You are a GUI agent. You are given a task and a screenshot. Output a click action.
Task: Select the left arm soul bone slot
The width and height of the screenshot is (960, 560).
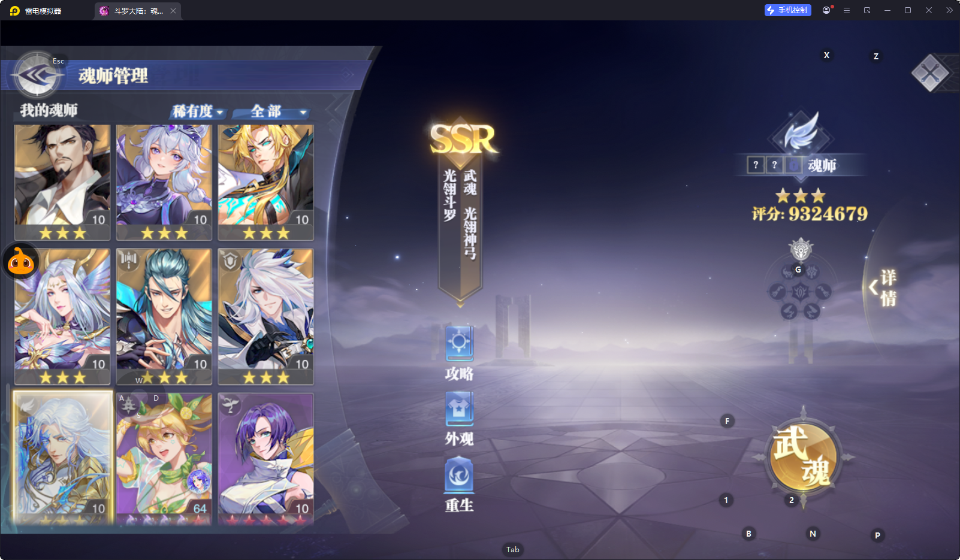777,292
